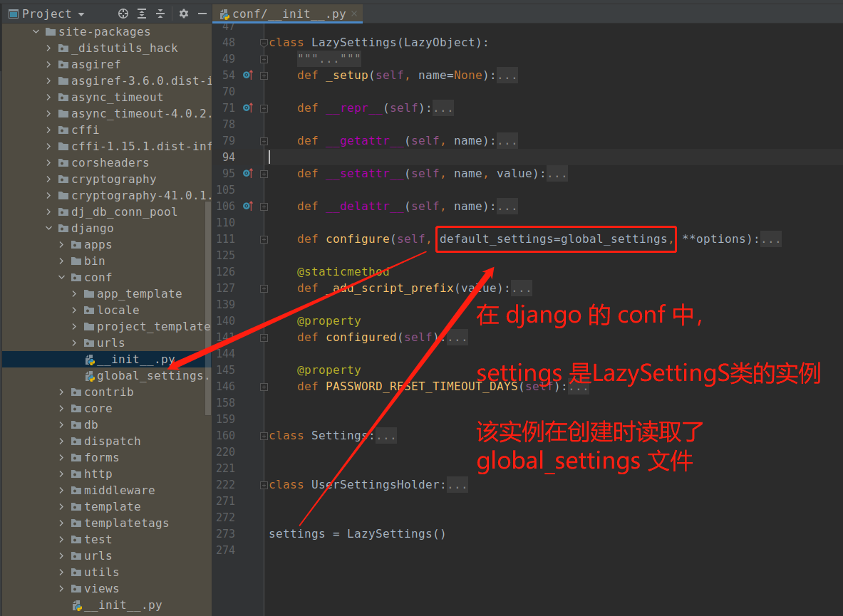Expand the folded __getattr__ method
Viewport: 843px width, 616px height.
pos(264,141)
